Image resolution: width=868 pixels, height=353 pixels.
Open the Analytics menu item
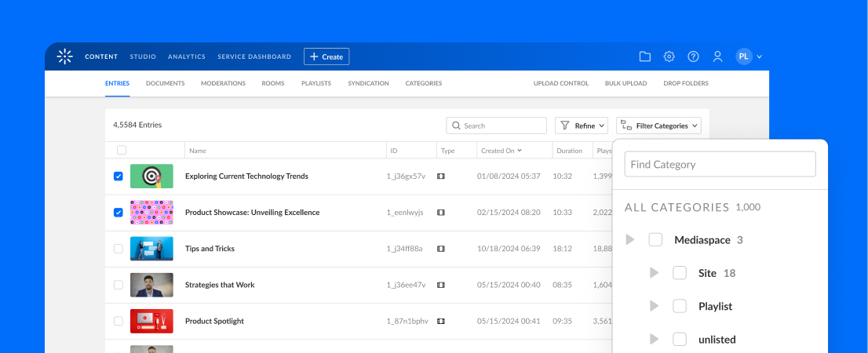pyautogui.click(x=187, y=56)
